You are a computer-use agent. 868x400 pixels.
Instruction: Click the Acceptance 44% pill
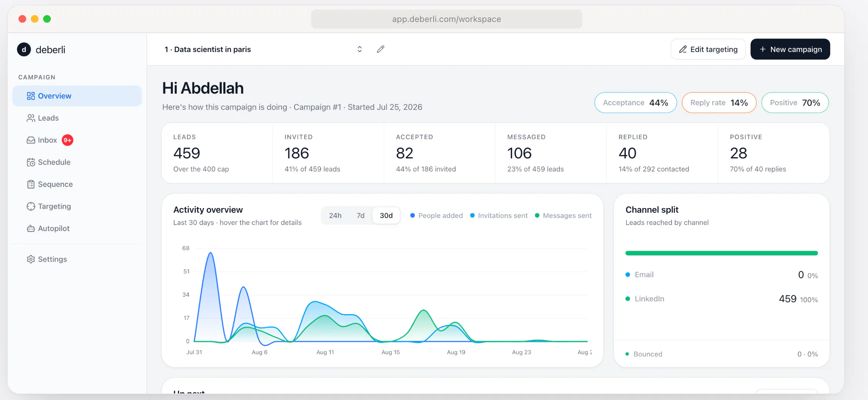pyautogui.click(x=635, y=103)
